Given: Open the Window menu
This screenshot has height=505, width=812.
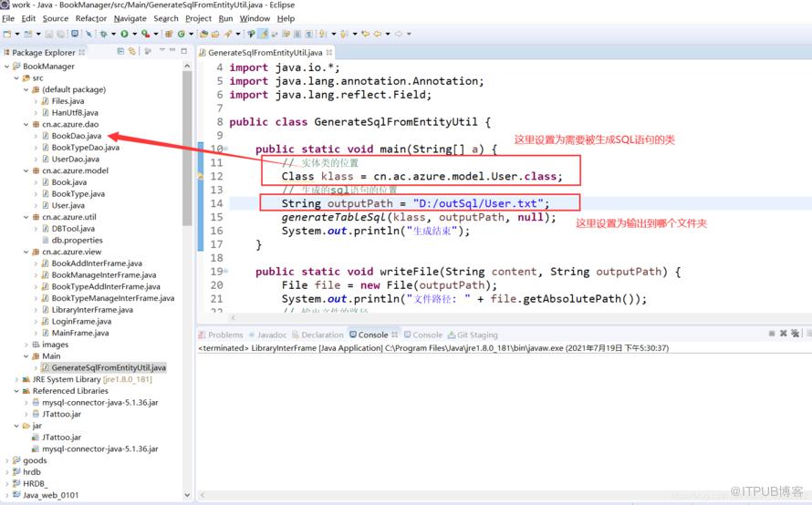Looking at the screenshot, I should pyautogui.click(x=255, y=18).
